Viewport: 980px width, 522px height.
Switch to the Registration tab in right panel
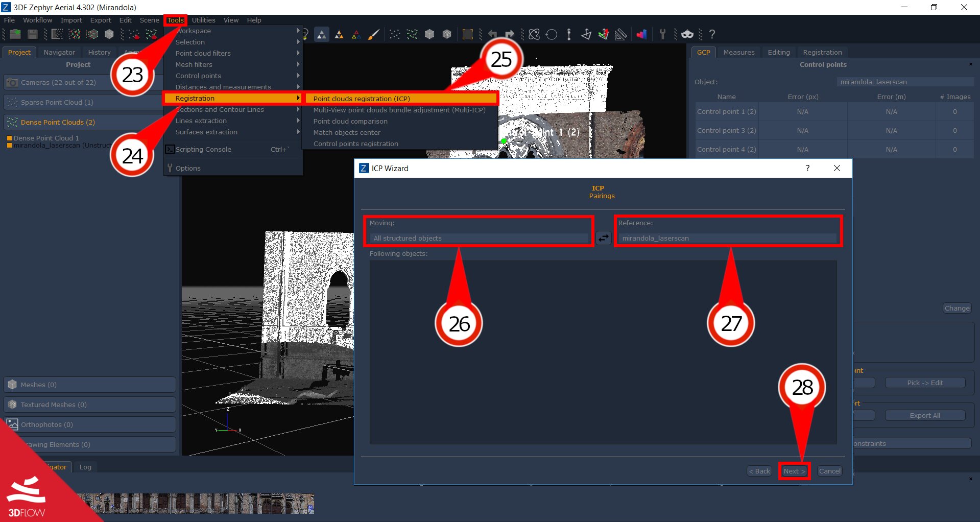coord(822,52)
